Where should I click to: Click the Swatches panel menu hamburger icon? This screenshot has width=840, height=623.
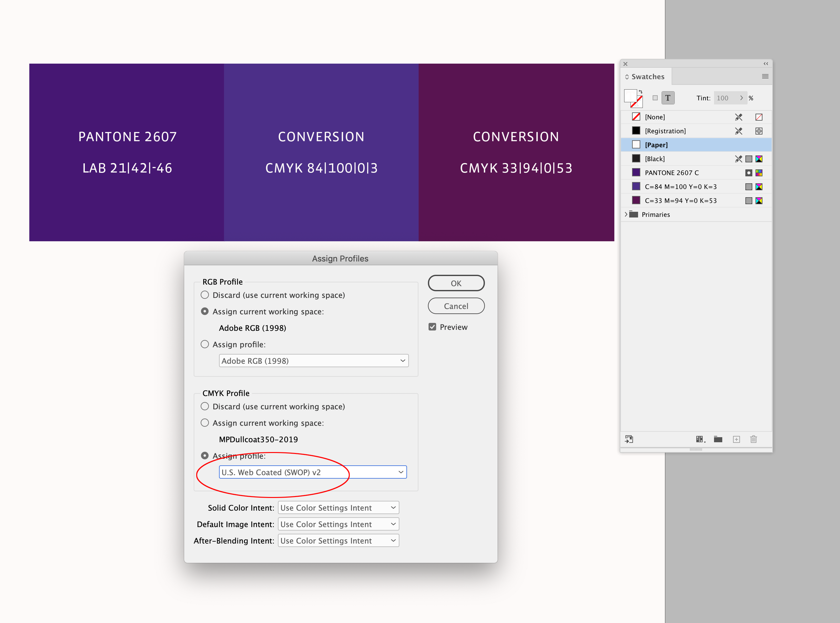pos(765,77)
